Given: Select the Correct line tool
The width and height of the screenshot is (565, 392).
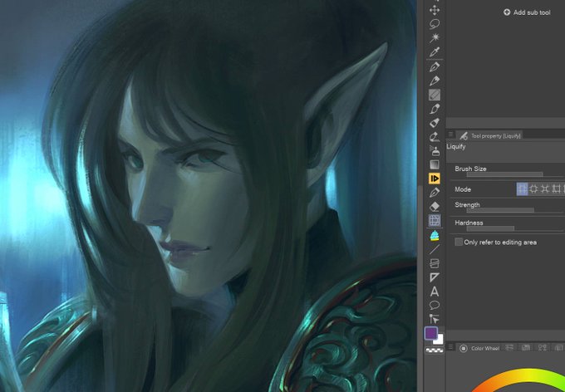Looking at the screenshot, I should coord(435,319).
